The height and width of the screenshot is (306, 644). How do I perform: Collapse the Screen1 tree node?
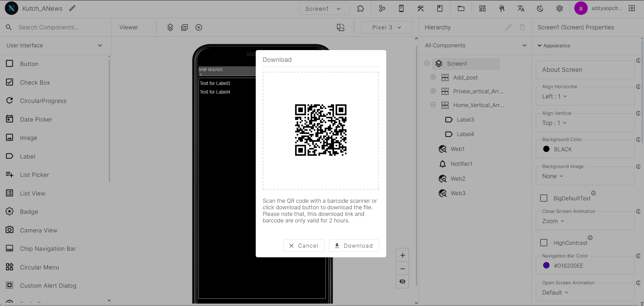(427, 63)
